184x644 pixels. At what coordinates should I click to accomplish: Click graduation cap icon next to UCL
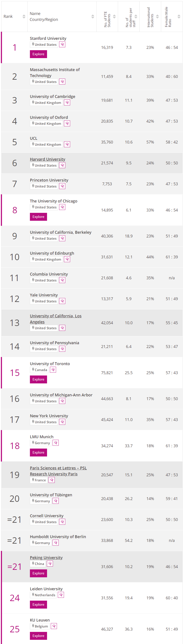67,145
